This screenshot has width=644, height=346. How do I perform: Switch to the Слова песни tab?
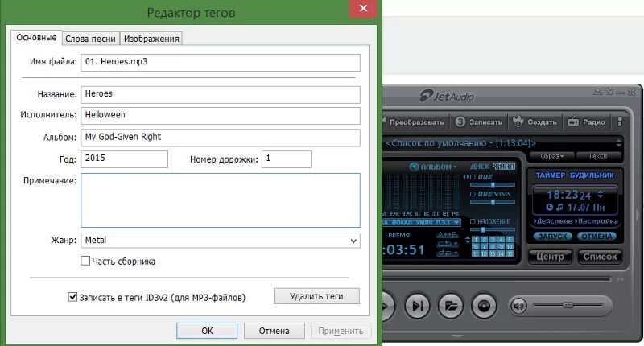pyautogui.click(x=90, y=39)
